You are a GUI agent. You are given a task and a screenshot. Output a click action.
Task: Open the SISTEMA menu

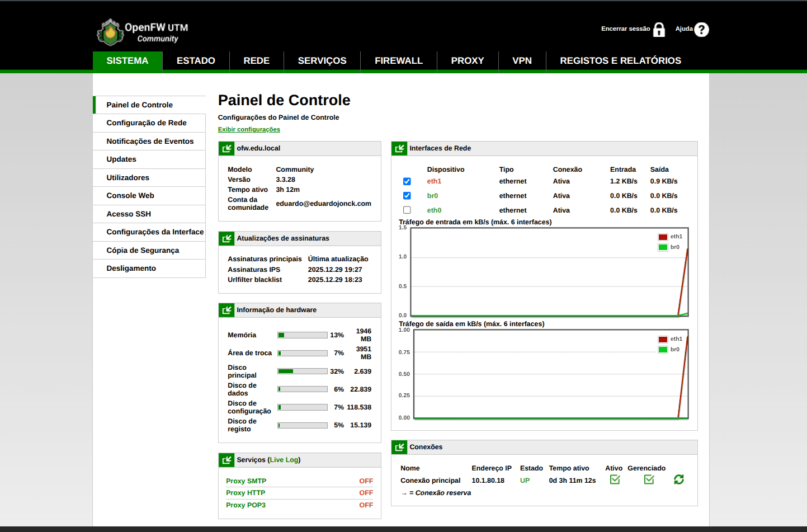(x=128, y=61)
